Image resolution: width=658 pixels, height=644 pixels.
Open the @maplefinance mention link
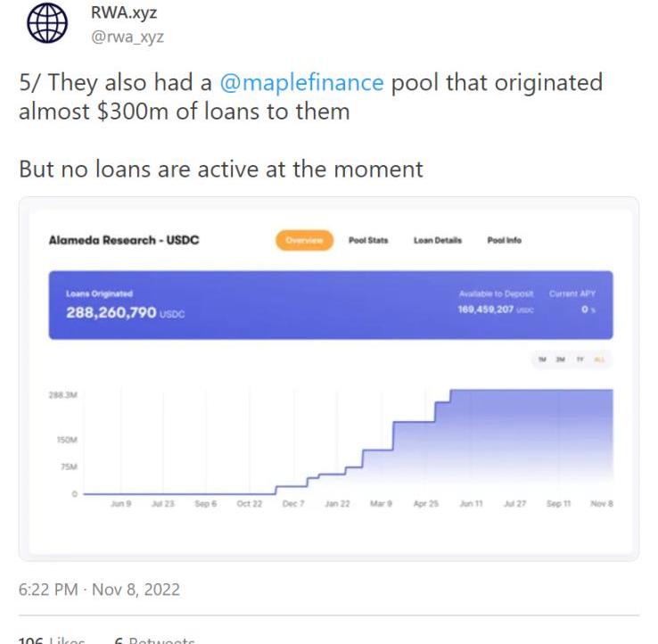point(301,83)
